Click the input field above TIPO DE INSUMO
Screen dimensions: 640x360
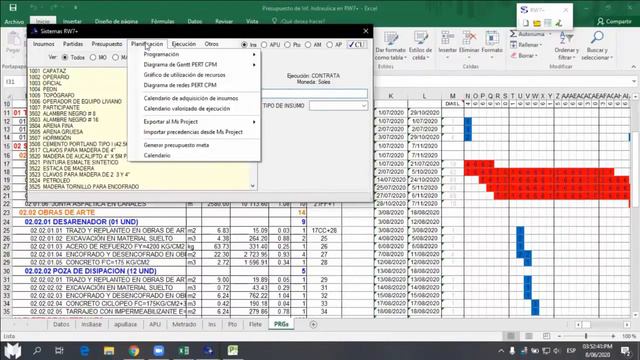(x=314, y=94)
